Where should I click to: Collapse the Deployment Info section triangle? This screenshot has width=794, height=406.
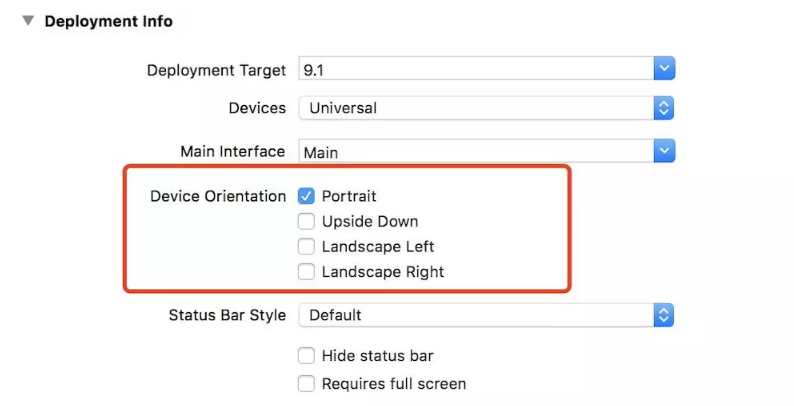(x=27, y=21)
